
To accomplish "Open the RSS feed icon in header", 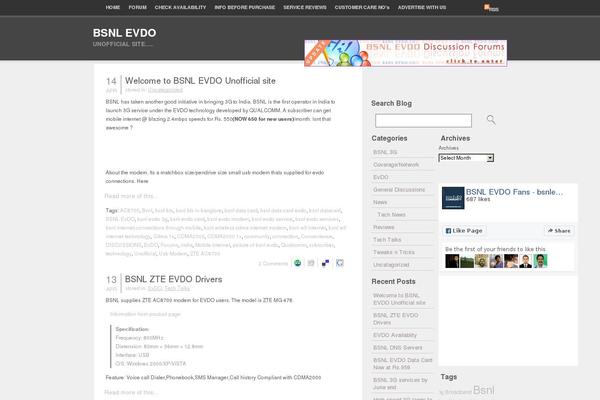I will coord(491,8).
